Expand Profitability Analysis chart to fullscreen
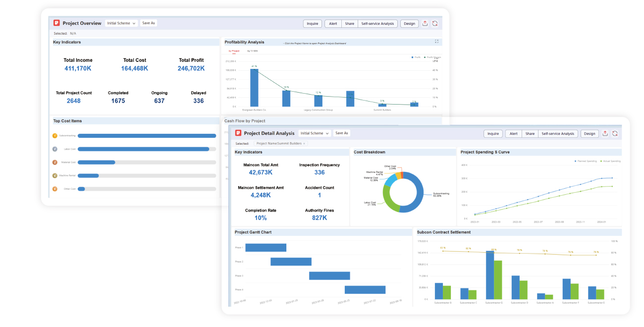644x327 pixels. (436, 42)
